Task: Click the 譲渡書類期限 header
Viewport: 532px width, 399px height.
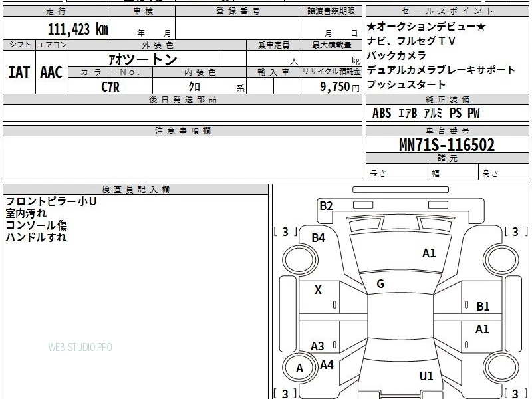Action: click(331, 11)
